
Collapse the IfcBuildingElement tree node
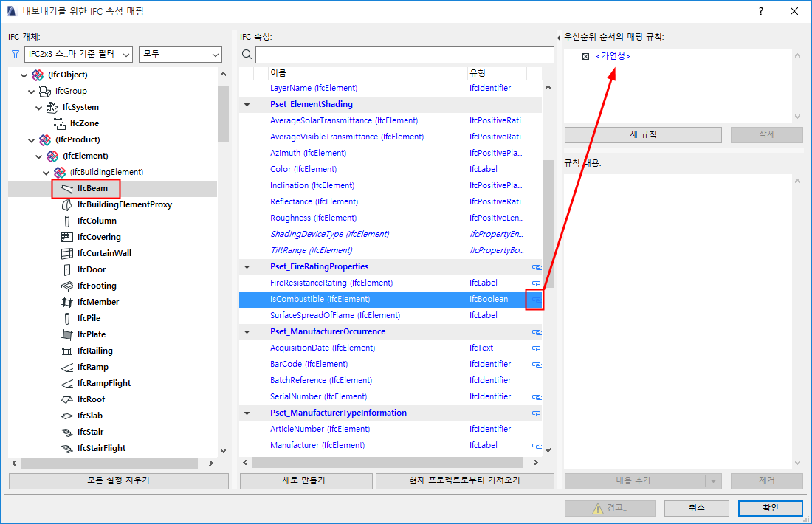(x=46, y=173)
